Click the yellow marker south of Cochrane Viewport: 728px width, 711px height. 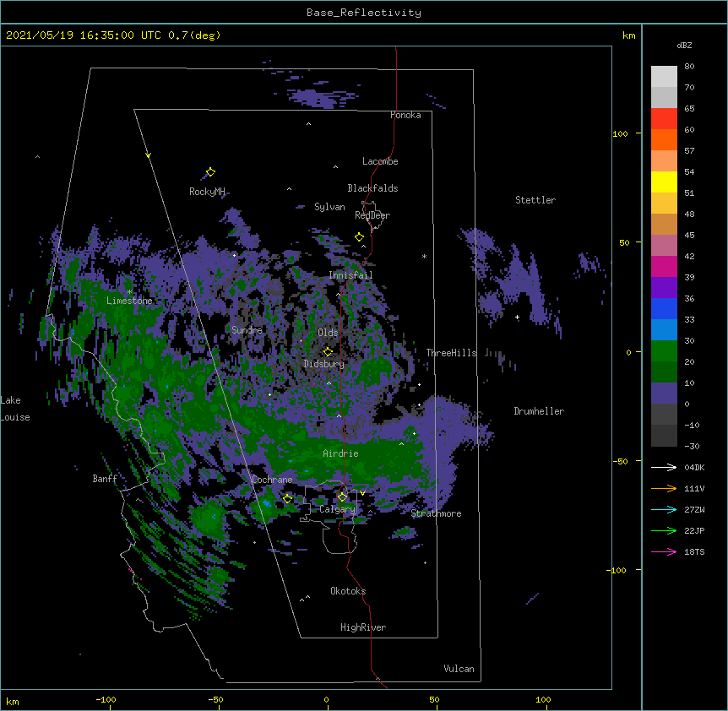click(287, 499)
